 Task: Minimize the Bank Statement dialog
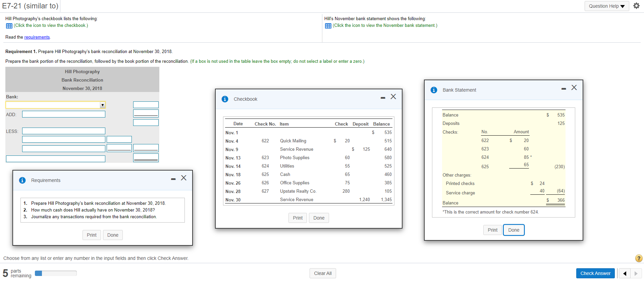563,89
